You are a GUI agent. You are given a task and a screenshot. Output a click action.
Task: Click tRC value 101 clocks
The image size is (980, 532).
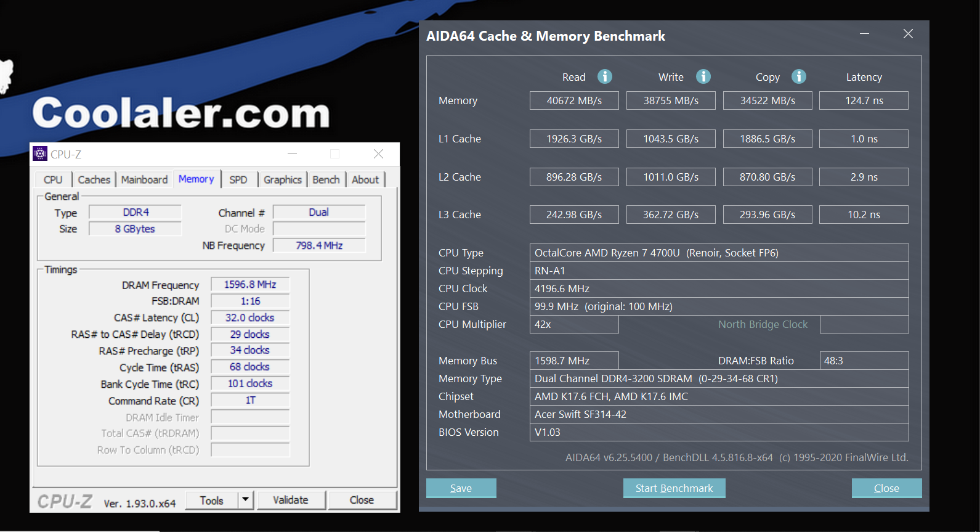coord(250,383)
